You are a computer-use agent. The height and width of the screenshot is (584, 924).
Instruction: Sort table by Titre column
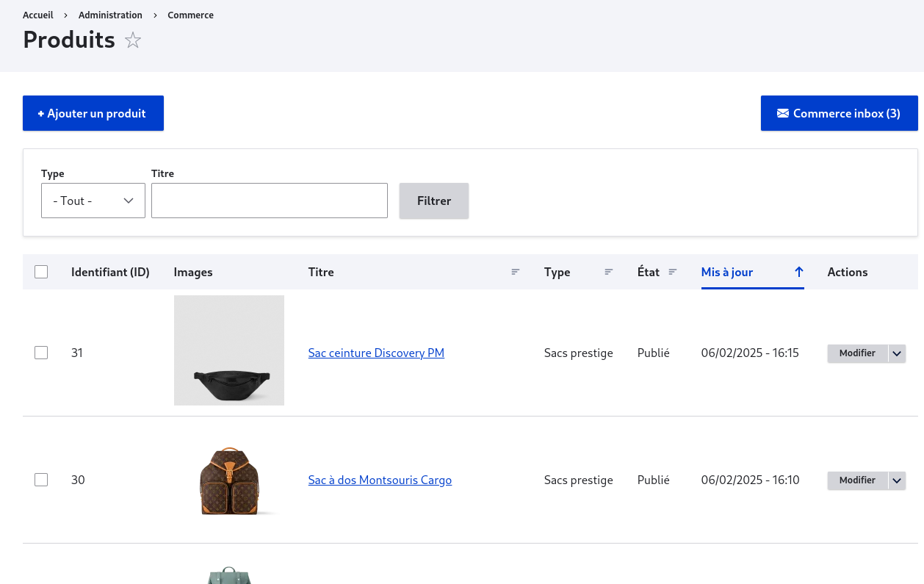pyautogui.click(x=321, y=272)
